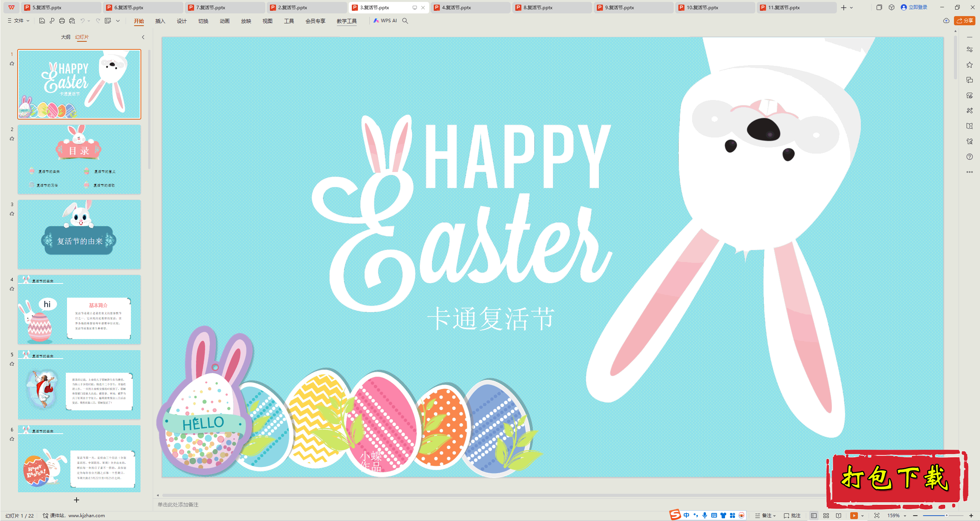Click the add new slide plus button
The width and height of the screenshot is (980, 521).
pos(77,500)
